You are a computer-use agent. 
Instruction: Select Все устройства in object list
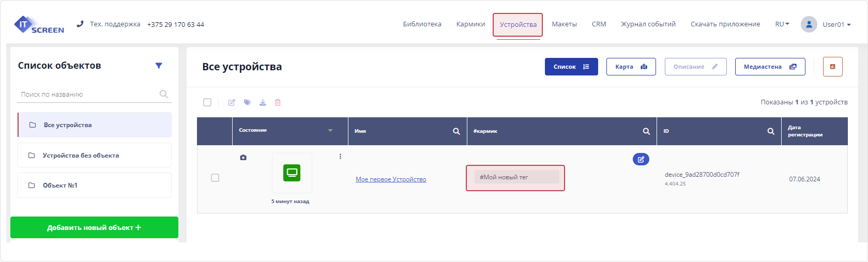tap(95, 125)
